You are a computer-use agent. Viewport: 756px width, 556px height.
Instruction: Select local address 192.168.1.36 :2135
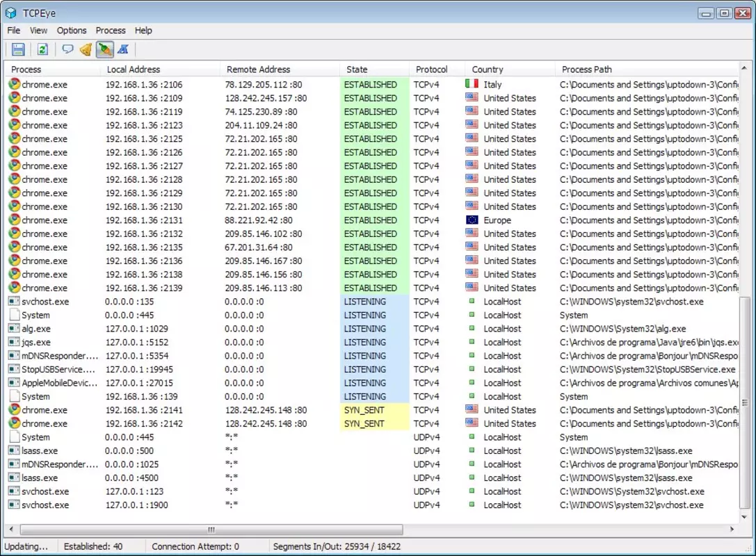coord(144,247)
